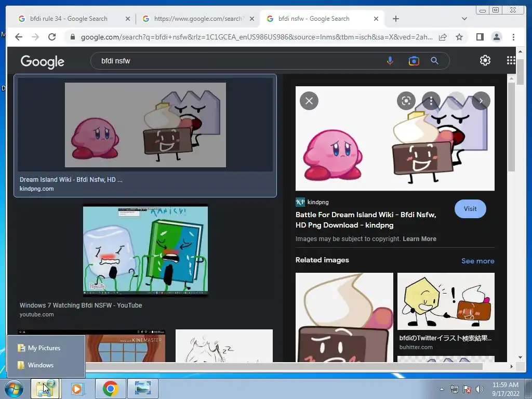Image resolution: width=532 pixels, height=399 pixels.
Task: Close the google.com/search tab
Action: (252, 19)
